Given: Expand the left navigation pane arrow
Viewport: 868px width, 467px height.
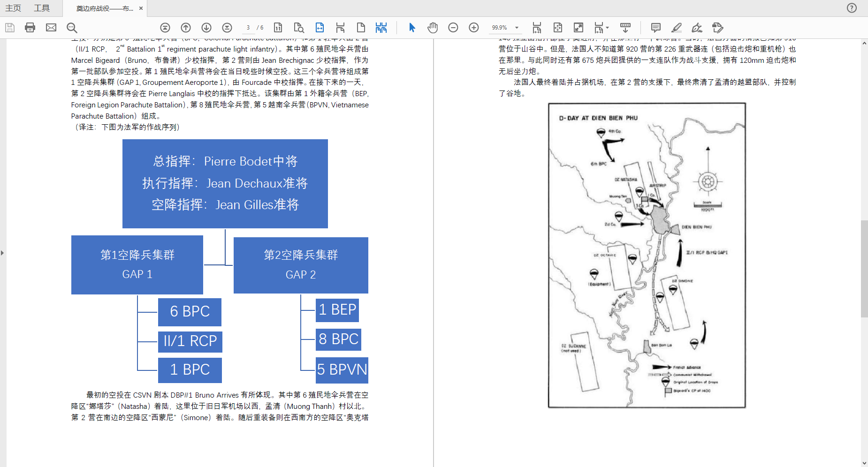Looking at the screenshot, I should [2, 253].
